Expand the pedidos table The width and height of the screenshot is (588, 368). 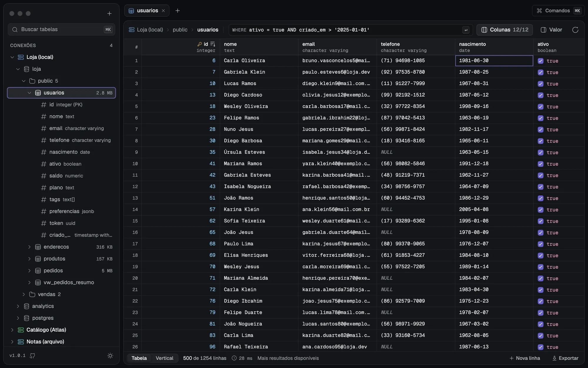pyautogui.click(x=29, y=271)
